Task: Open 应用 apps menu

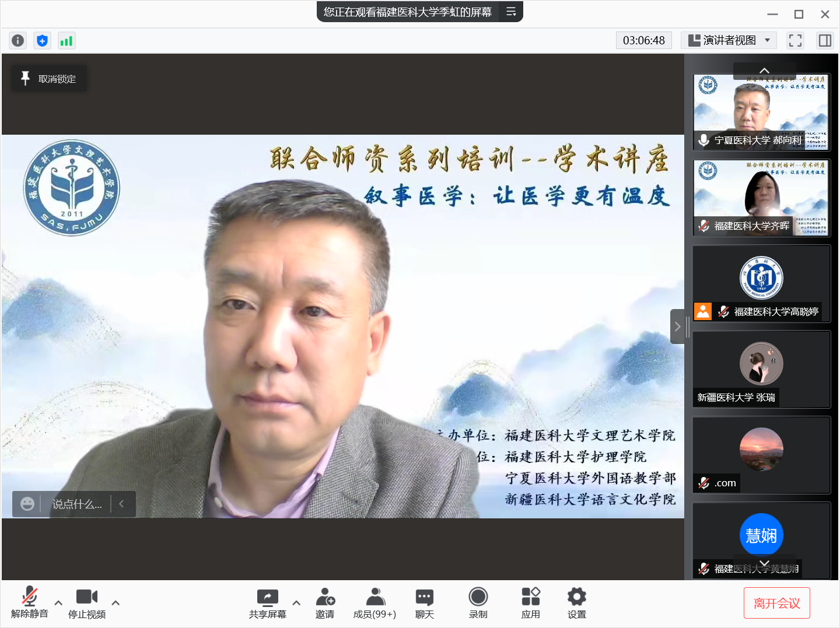Action: [x=530, y=603]
